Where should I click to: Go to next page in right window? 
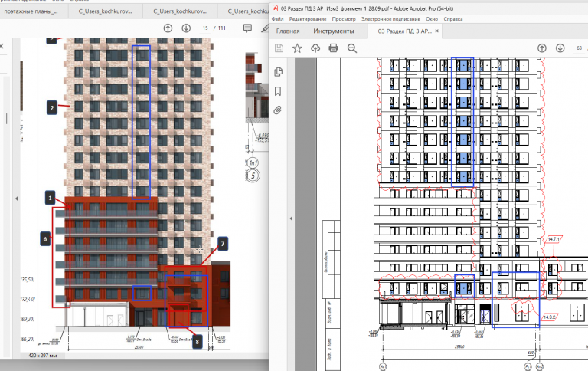[560, 48]
